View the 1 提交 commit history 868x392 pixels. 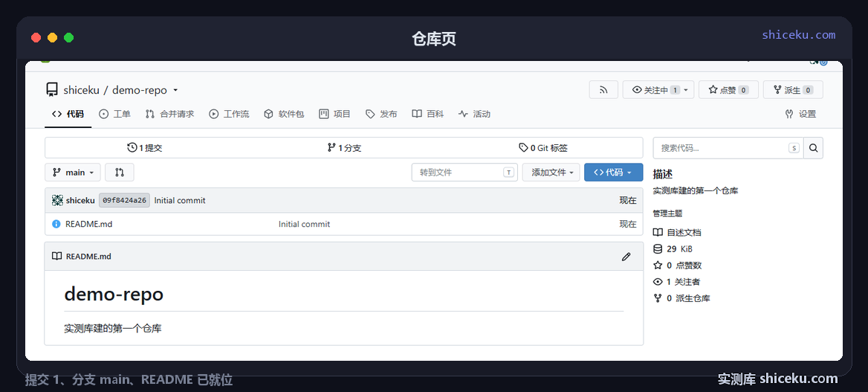[144, 148]
